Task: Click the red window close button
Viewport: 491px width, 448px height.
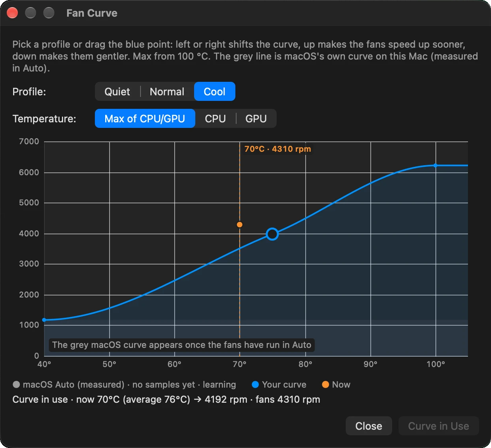Action: (x=13, y=13)
